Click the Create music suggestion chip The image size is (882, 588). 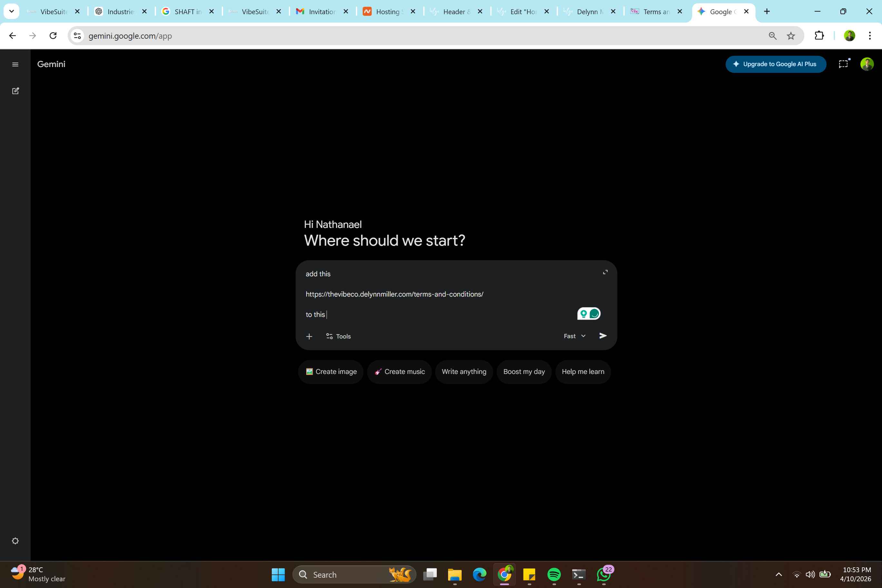(x=399, y=372)
